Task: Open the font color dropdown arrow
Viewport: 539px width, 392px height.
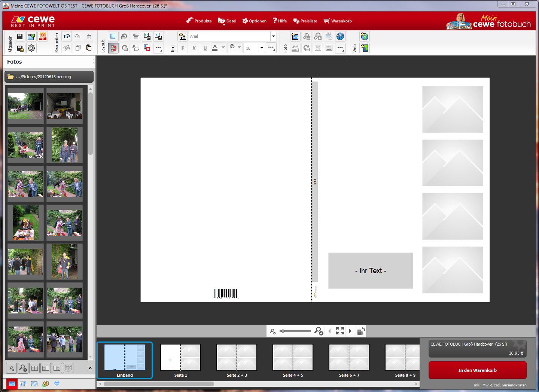Action: pyautogui.click(x=223, y=48)
